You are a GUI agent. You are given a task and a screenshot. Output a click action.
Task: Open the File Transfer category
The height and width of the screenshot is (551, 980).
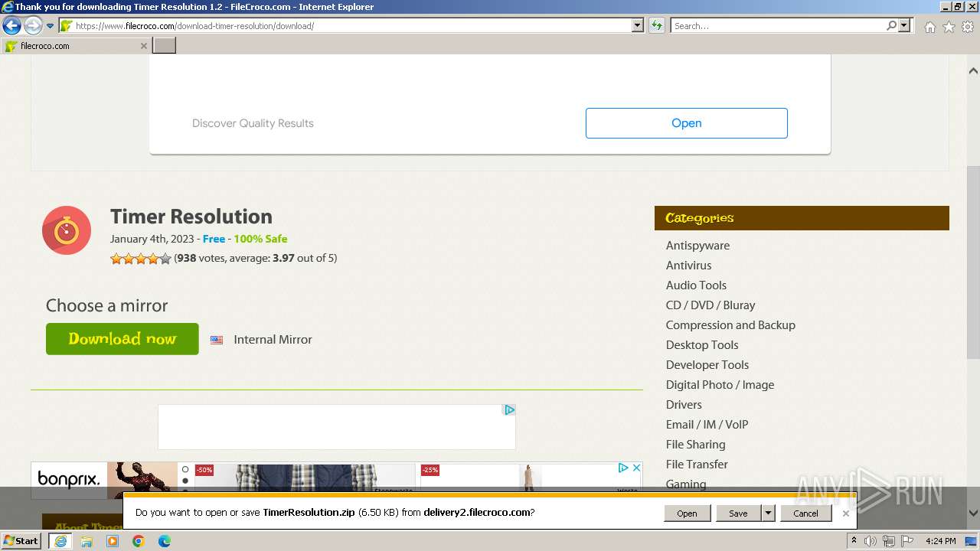(697, 465)
